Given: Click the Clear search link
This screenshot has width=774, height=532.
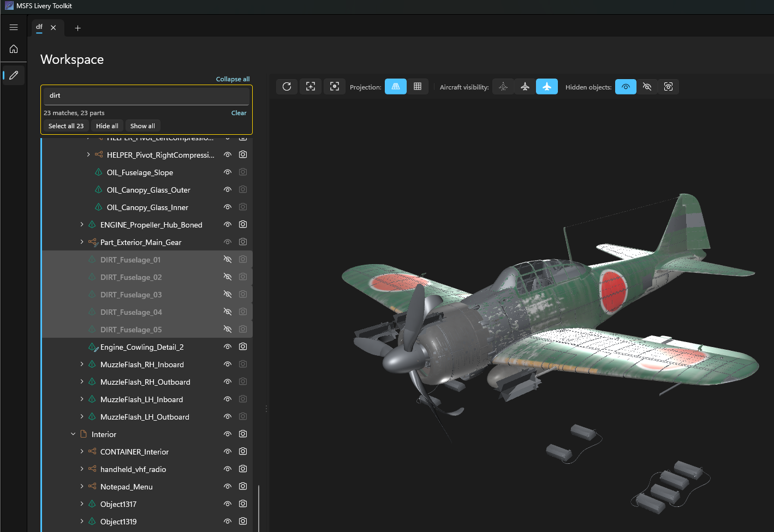Looking at the screenshot, I should coord(239,113).
